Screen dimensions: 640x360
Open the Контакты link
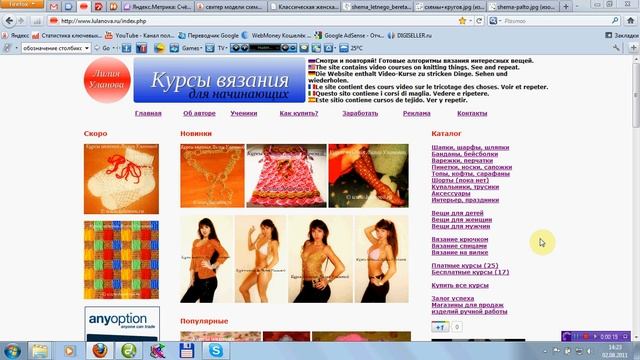472,113
